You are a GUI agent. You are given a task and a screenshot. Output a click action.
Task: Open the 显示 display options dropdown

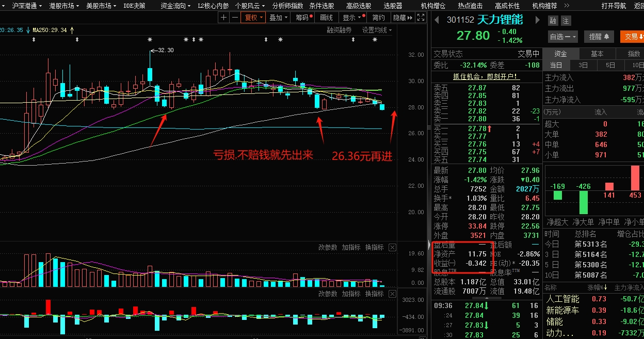pos(352,18)
